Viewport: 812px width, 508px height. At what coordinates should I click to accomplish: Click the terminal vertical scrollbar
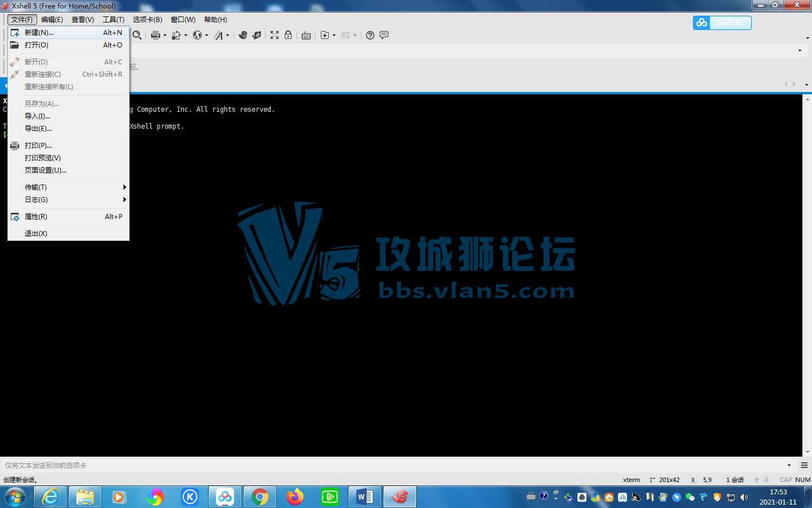click(x=807, y=275)
